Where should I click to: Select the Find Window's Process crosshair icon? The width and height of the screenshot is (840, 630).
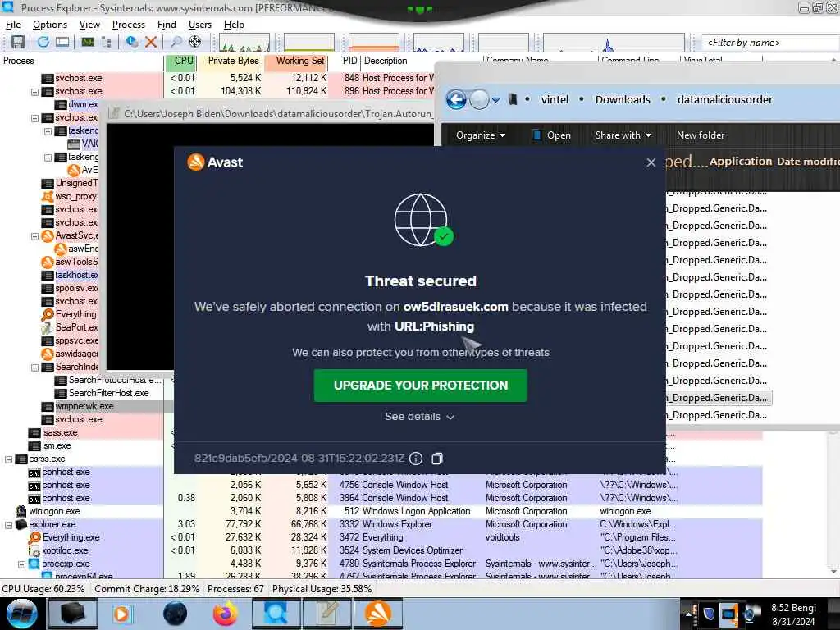(x=195, y=42)
